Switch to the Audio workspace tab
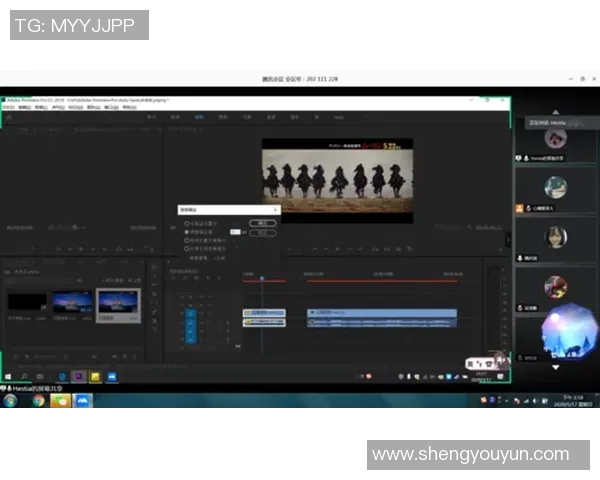This screenshot has width=600, height=480. [x=271, y=117]
